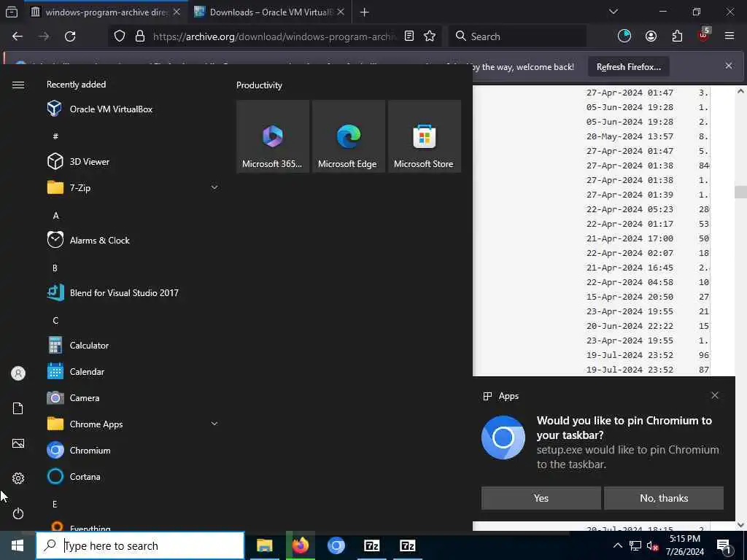
Task: Click the Firefox Search field
Action: [x=517, y=36]
